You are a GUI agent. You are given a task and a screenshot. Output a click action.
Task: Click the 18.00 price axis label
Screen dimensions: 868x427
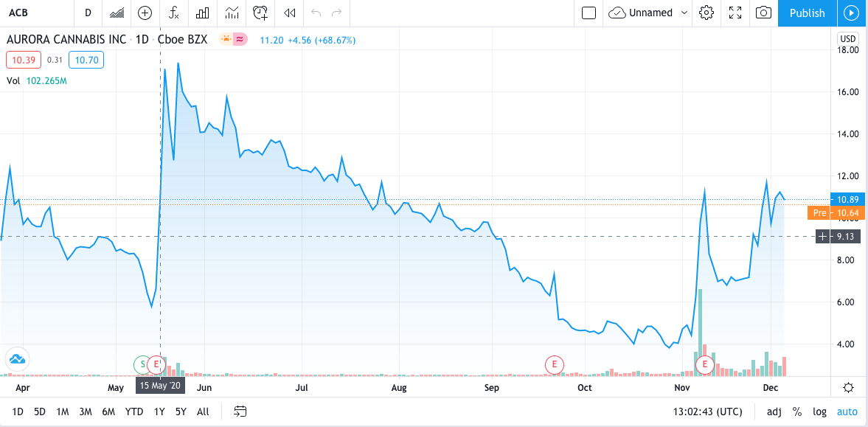coord(849,50)
